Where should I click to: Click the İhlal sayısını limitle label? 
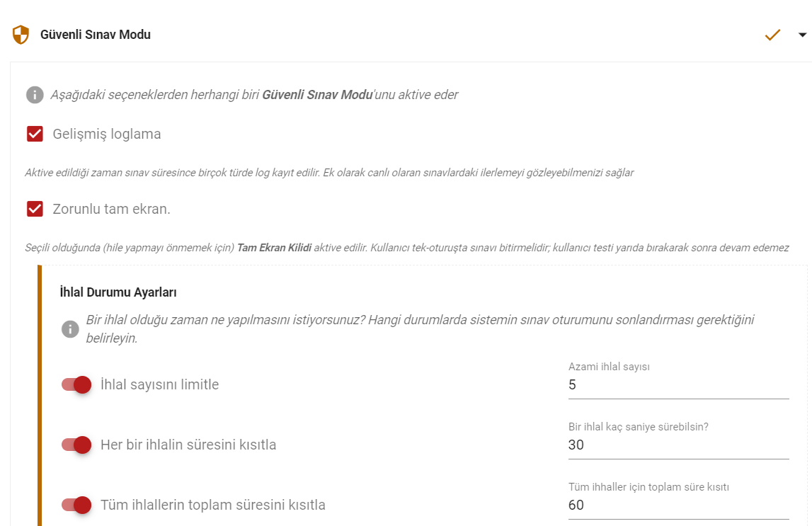(159, 384)
